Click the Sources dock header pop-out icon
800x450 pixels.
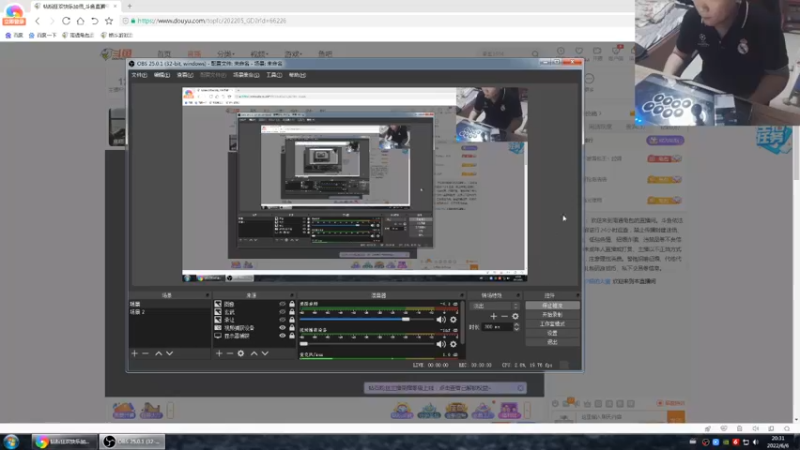tap(292, 295)
